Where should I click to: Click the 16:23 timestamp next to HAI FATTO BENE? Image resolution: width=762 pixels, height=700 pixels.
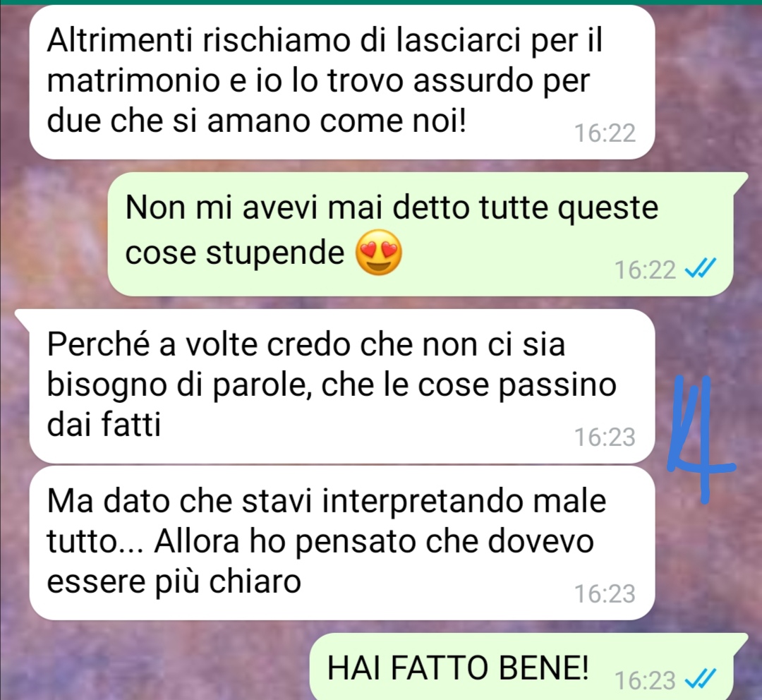(x=645, y=680)
